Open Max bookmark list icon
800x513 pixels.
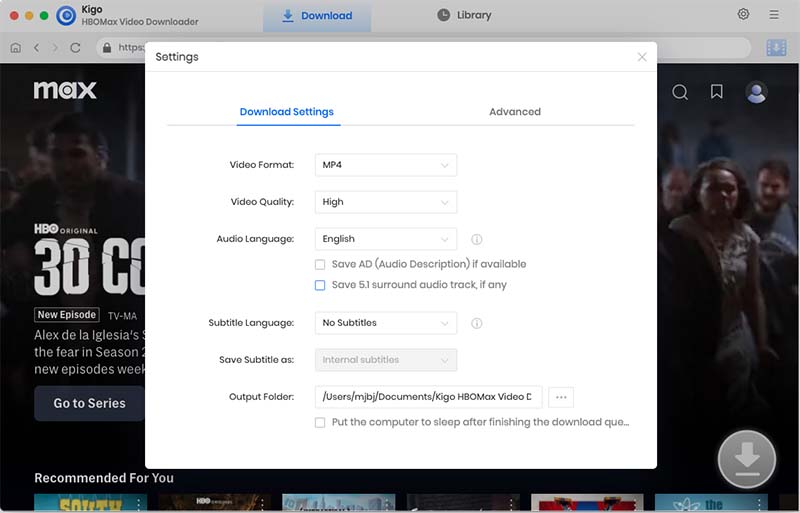click(717, 91)
